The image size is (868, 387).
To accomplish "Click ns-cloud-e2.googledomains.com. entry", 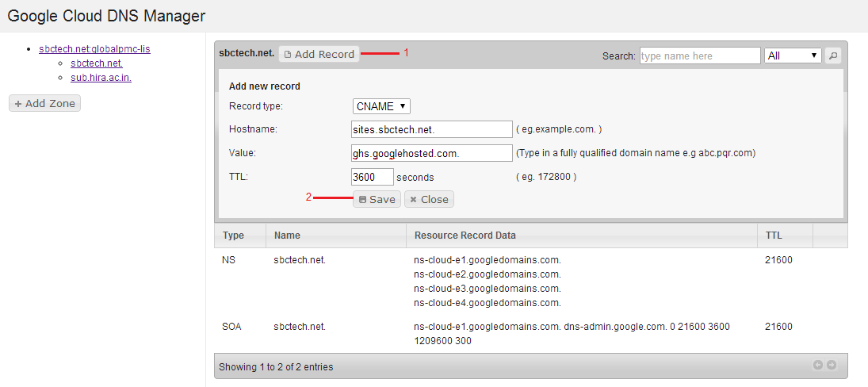I will point(488,274).
